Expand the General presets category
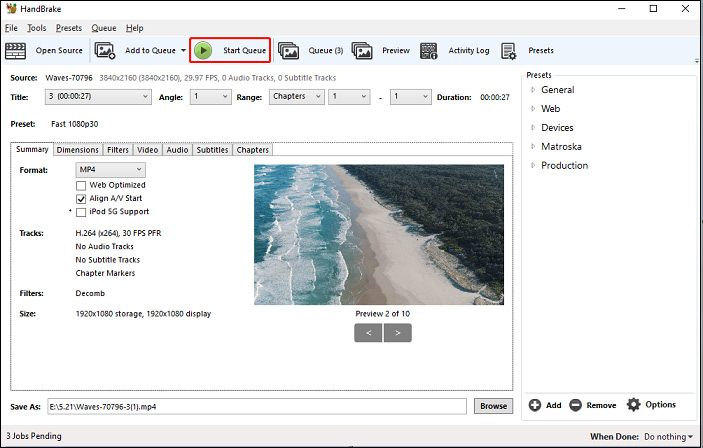Image resolution: width=703 pixels, height=448 pixels. coord(533,90)
